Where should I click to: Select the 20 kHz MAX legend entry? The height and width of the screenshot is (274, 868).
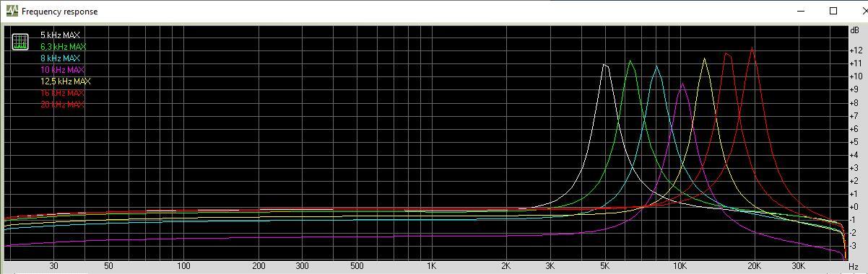point(62,105)
